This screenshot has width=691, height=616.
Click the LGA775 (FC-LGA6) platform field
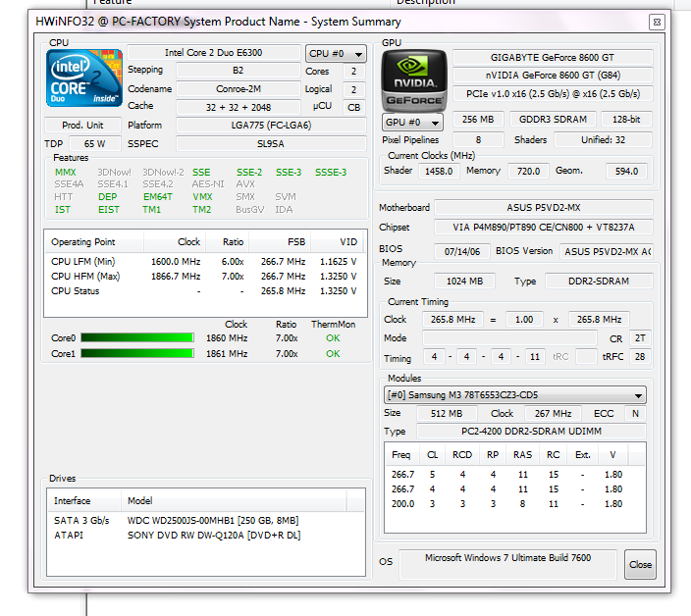(271, 125)
